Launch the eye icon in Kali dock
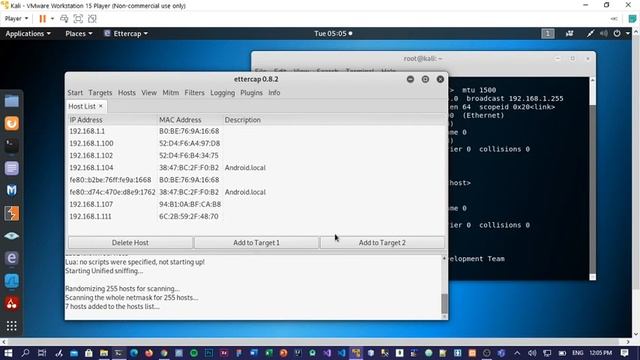The height and width of the screenshot is (360, 640). tap(11, 236)
